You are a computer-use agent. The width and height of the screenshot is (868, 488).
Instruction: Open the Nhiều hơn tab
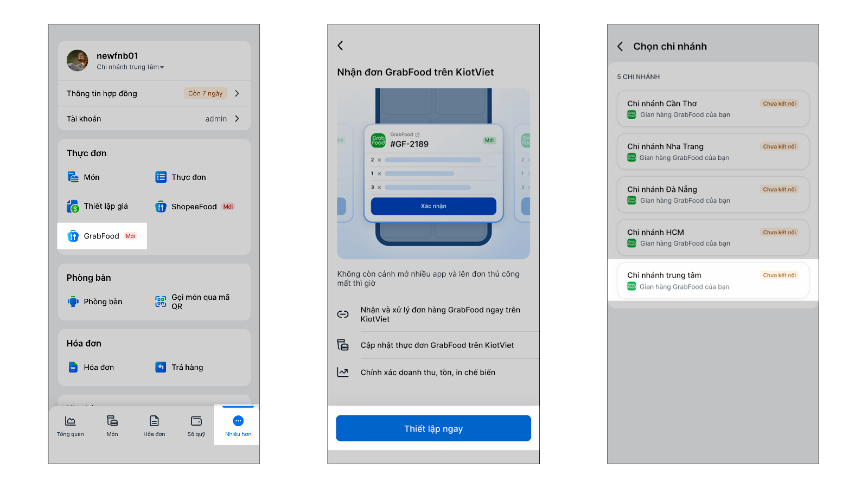tap(238, 426)
